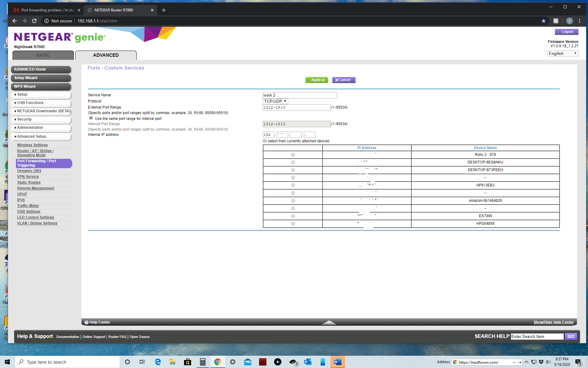Uncheck same port range for Internal port
This screenshot has width=588, height=368.
click(x=91, y=118)
